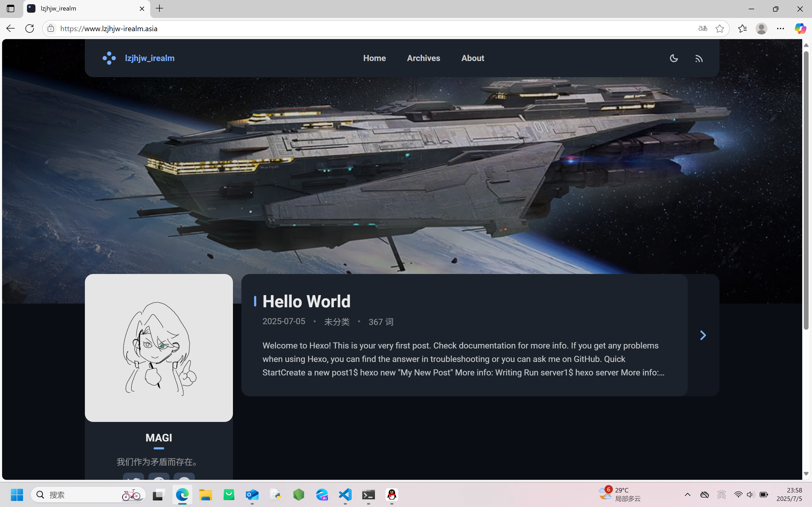Go to the About page
Viewport: 812px width, 507px height.
click(x=472, y=58)
